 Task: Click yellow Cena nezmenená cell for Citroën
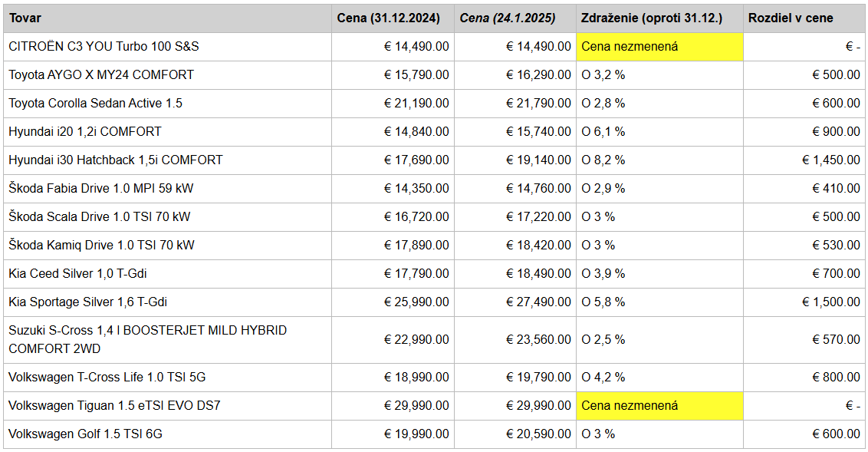tap(658, 46)
